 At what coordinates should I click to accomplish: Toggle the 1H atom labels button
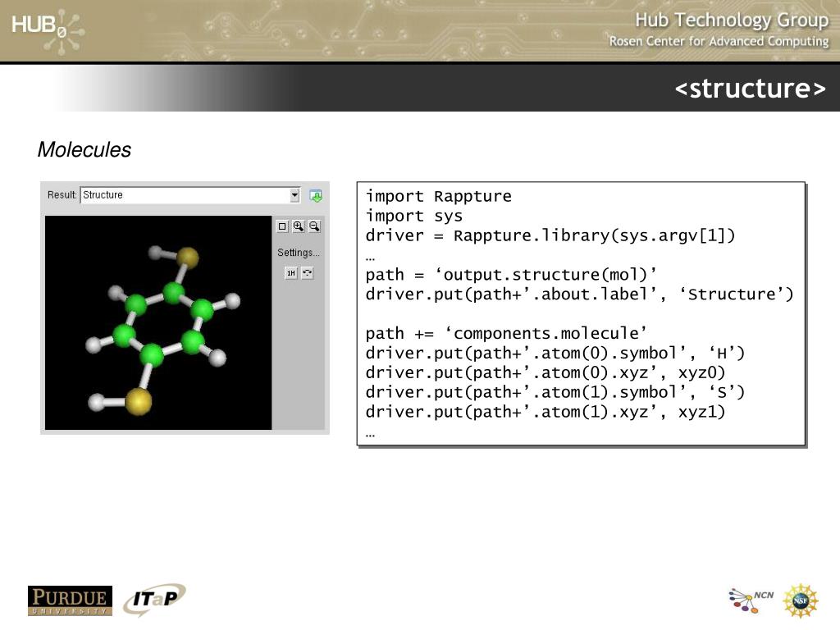pos(291,273)
